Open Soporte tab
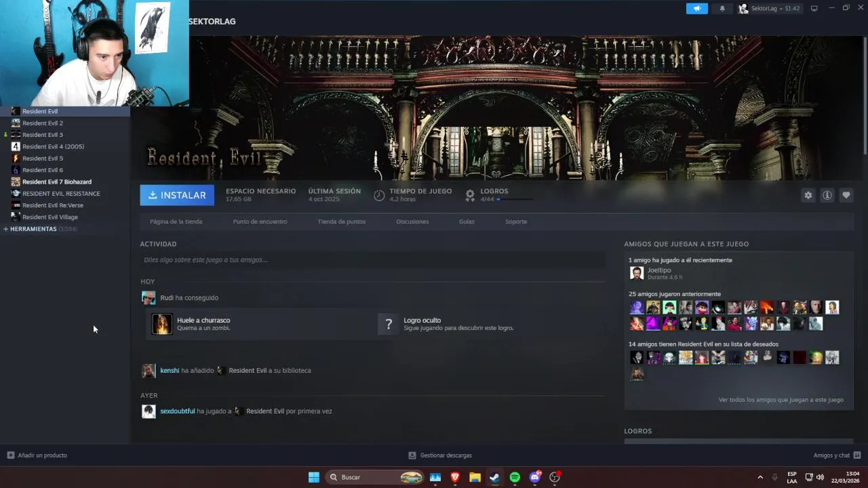The width and height of the screenshot is (868, 488). [516, 222]
